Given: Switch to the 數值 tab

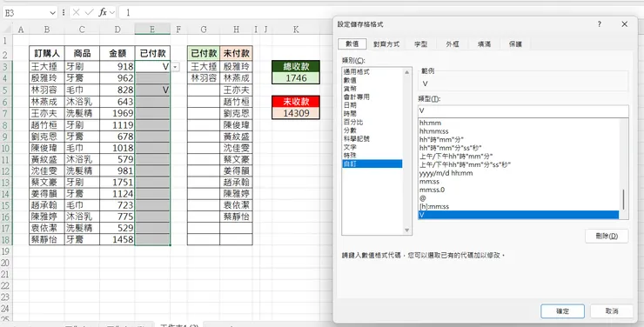Looking at the screenshot, I should click(352, 43).
